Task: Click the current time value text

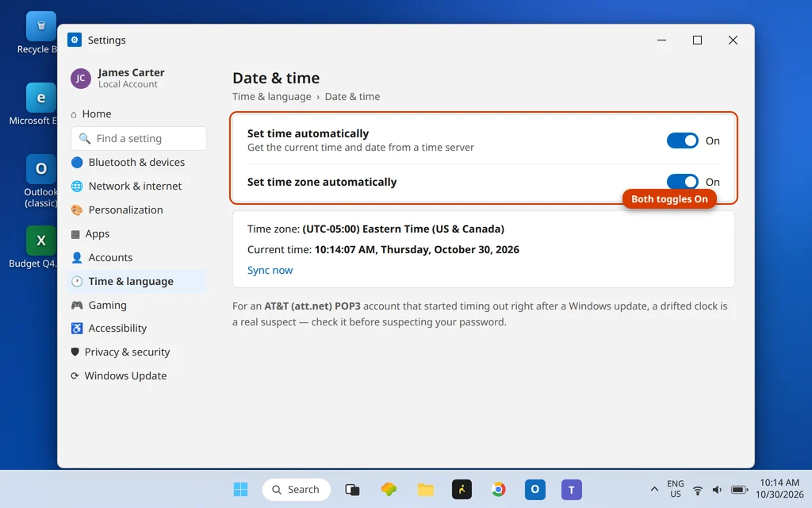Action: (417, 249)
